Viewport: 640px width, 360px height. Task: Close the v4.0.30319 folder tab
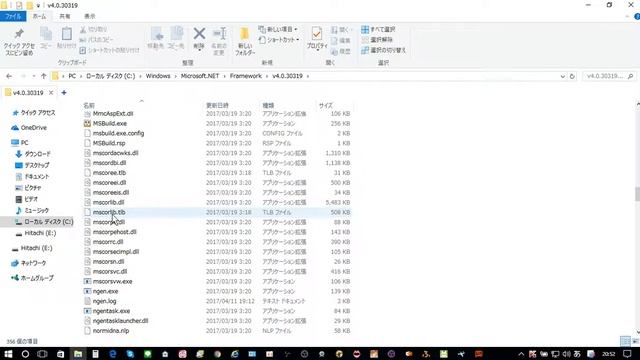pos(51,93)
